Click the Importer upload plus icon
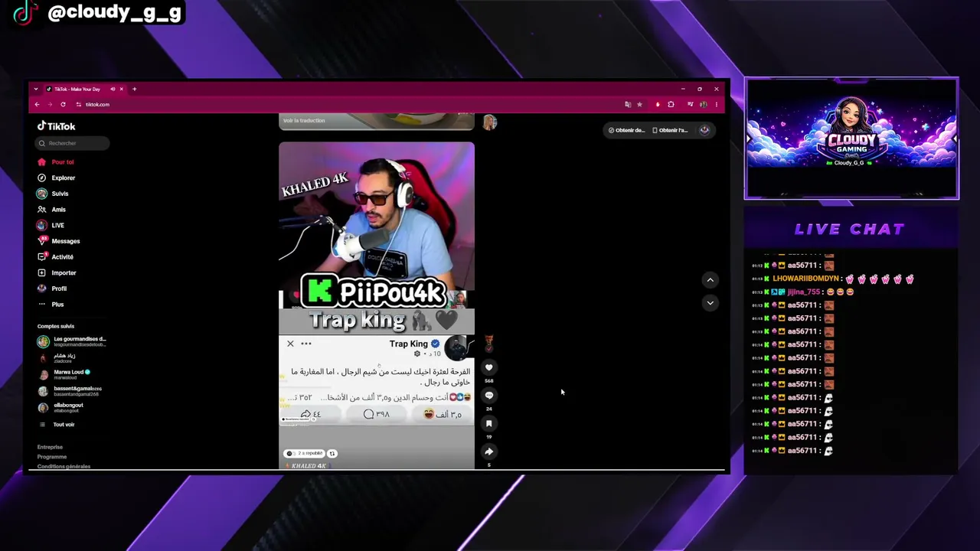980x551 pixels. [x=42, y=272]
